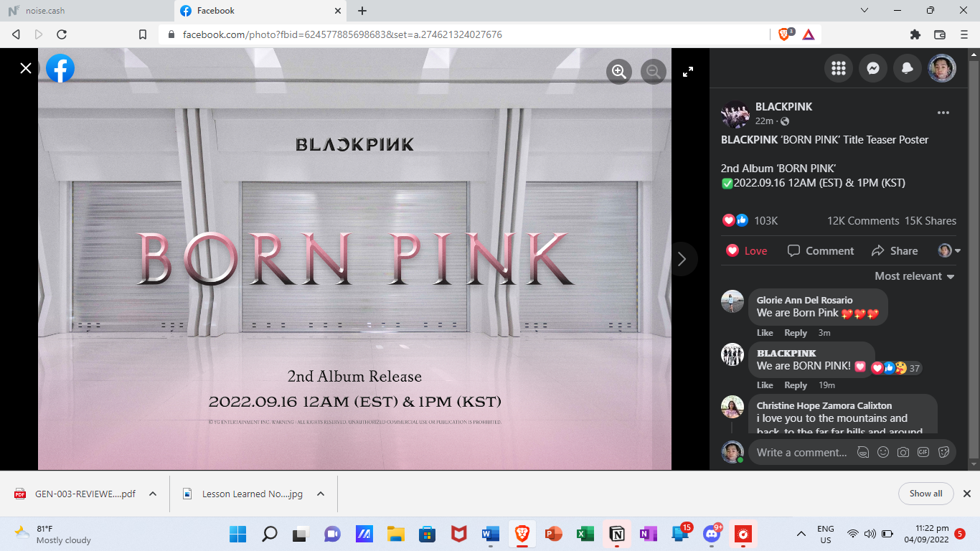Viewport: 980px width, 551px height.
Task: Insert an avatar sticker in the comment
Action: (x=863, y=452)
